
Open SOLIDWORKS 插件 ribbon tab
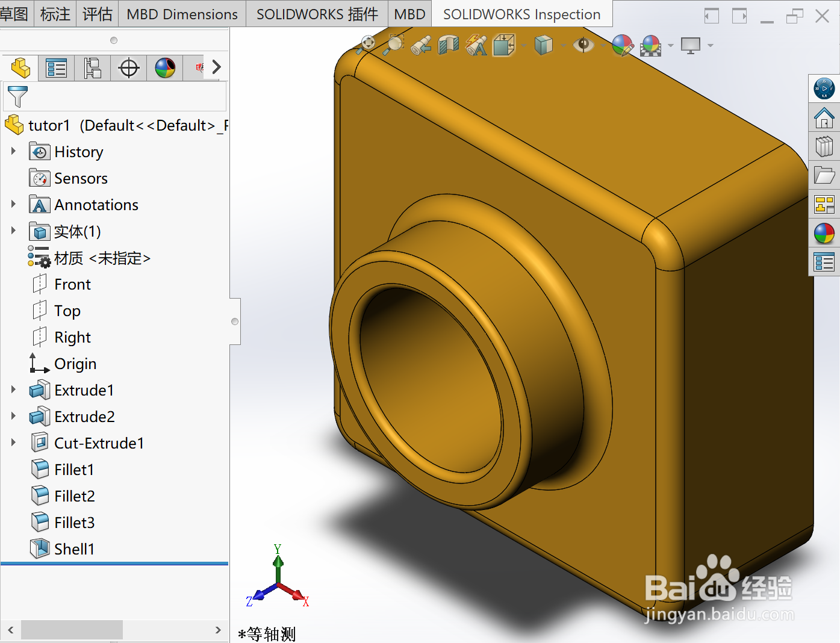point(317,14)
